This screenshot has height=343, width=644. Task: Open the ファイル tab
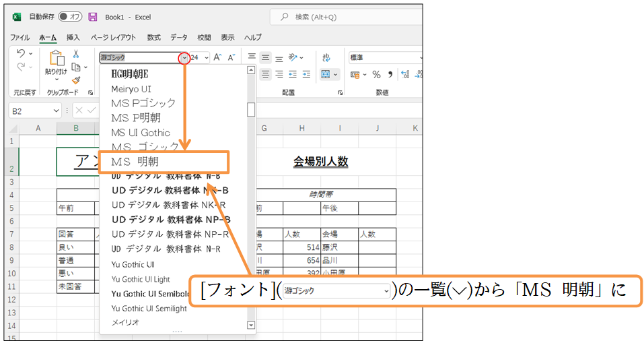click(20, 38)
